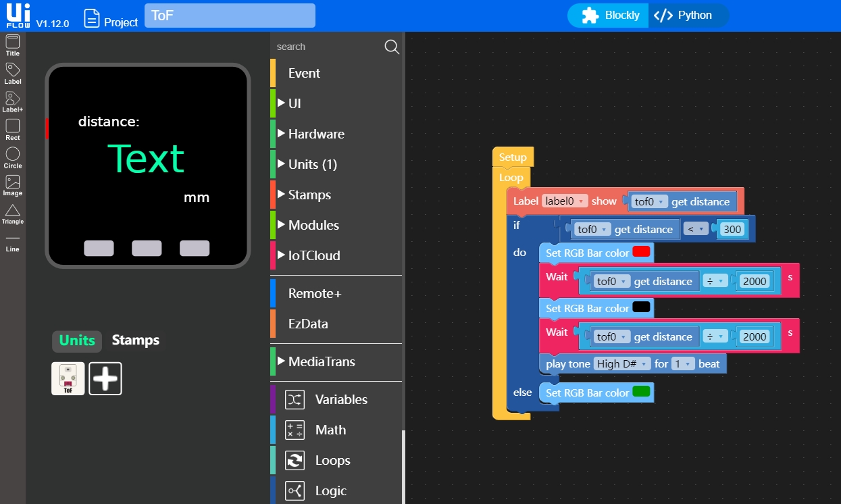Add a new unit with plus icon
This screenshot has width=841, height=504.
click(x=105, y=378)
